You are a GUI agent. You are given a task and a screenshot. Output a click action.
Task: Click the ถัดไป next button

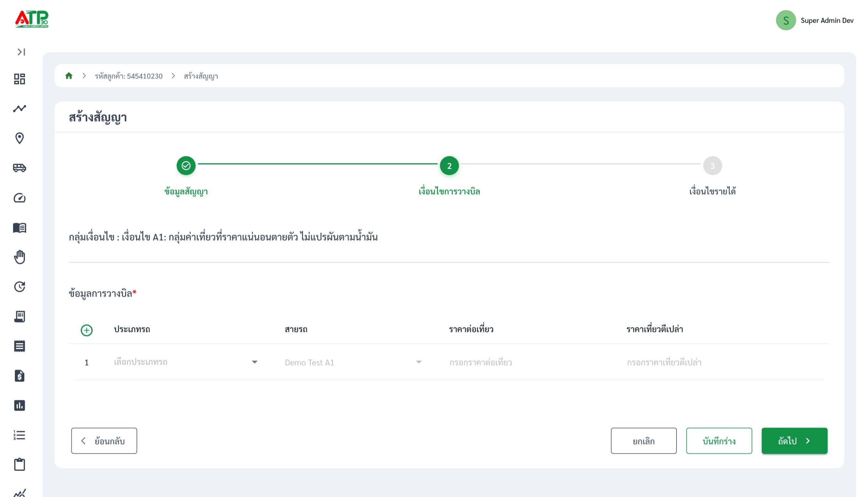794,441
